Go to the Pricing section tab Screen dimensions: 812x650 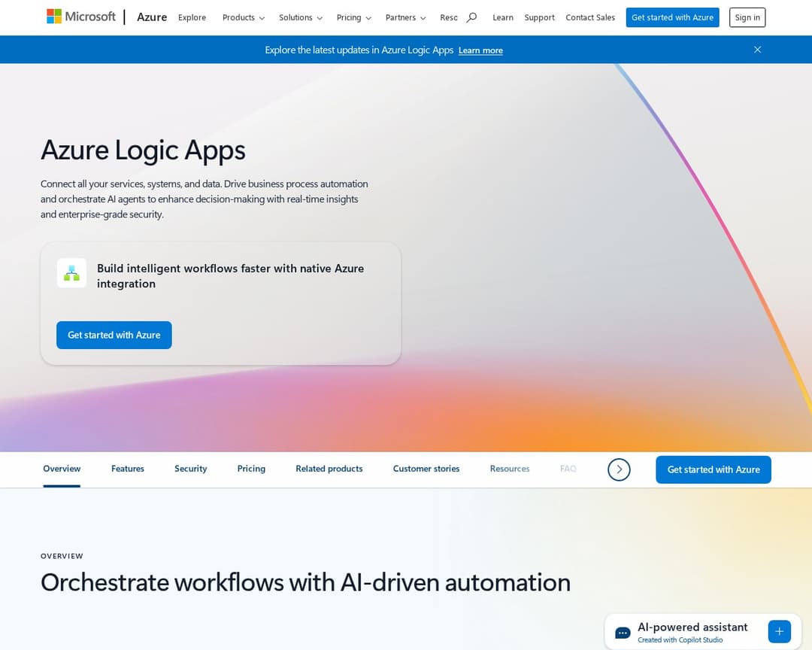(x=251, y=469)
